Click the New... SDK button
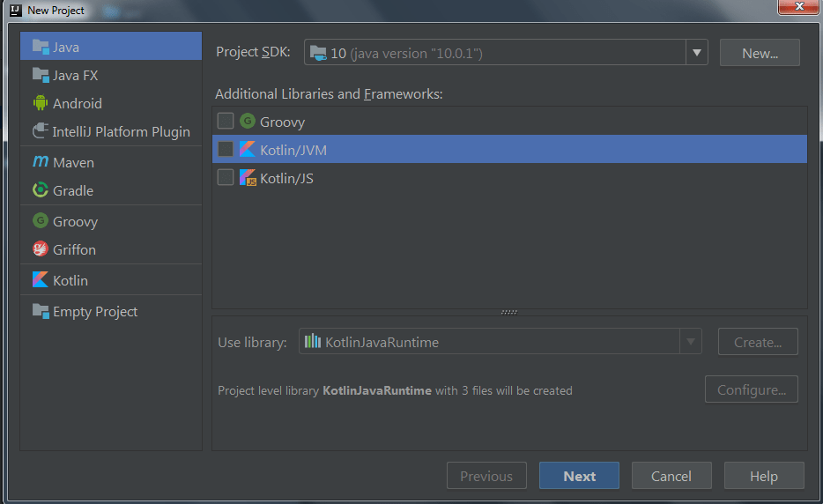Screen dimensions: 823x504 pyautogui.click(x=760, y=53)
